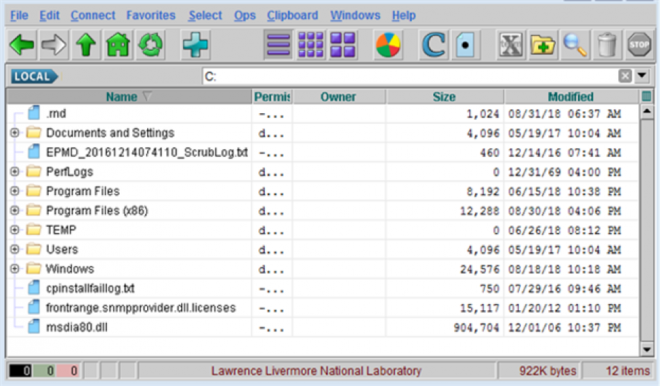
Task: Click the scrollbar down arrow
Action: [x=646, y=349]
